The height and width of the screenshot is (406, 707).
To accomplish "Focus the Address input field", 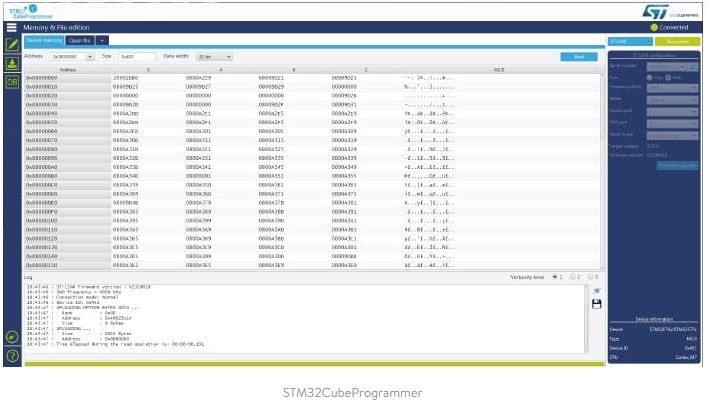I will pos(68,57).
